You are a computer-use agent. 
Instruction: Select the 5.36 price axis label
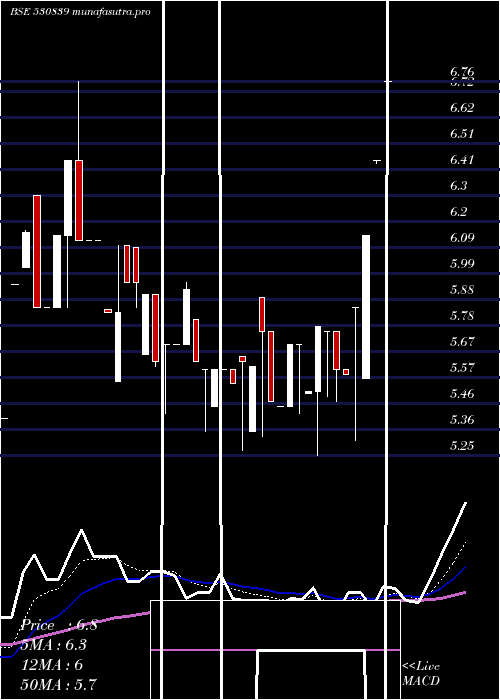click(462, 419)
